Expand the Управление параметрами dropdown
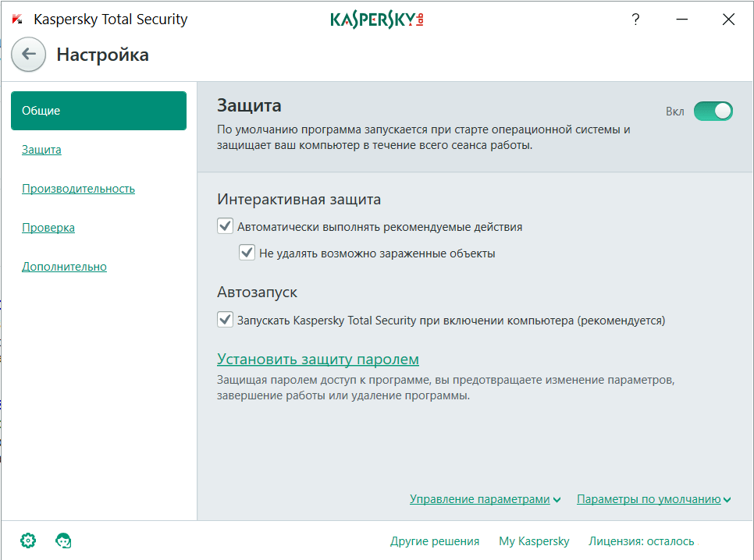Image resolution: width=754 pixels, height=560 pixels. (x=485, y=499)
